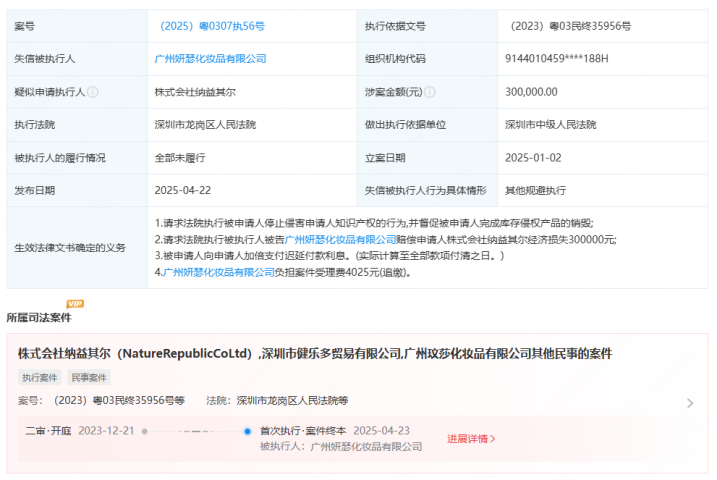Viewport: 717px width, 480px height.
Task: Open 广州妍瑟化妆品有限公司 link in obligation item 2
Action: [x=340, y=240]
